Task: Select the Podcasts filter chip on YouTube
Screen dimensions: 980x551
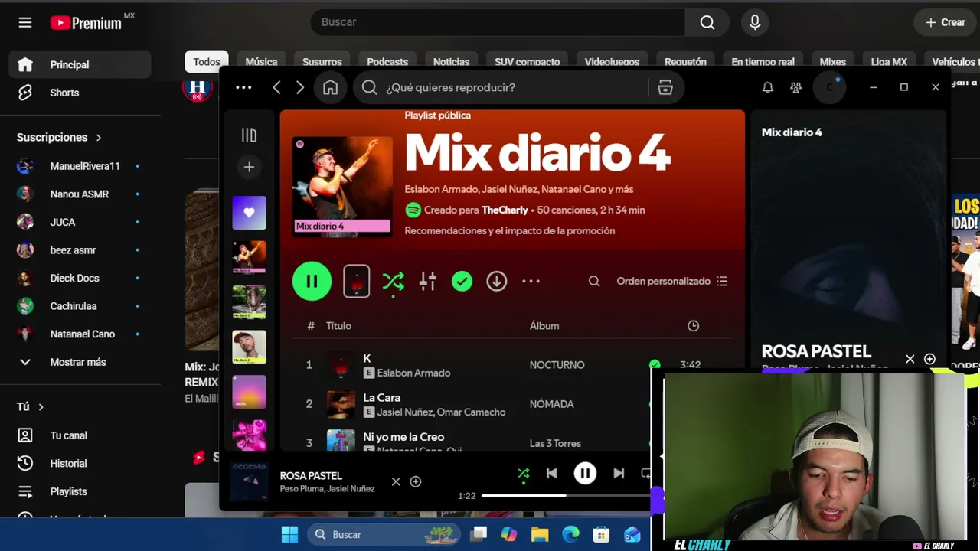Action: pos(387,62)
